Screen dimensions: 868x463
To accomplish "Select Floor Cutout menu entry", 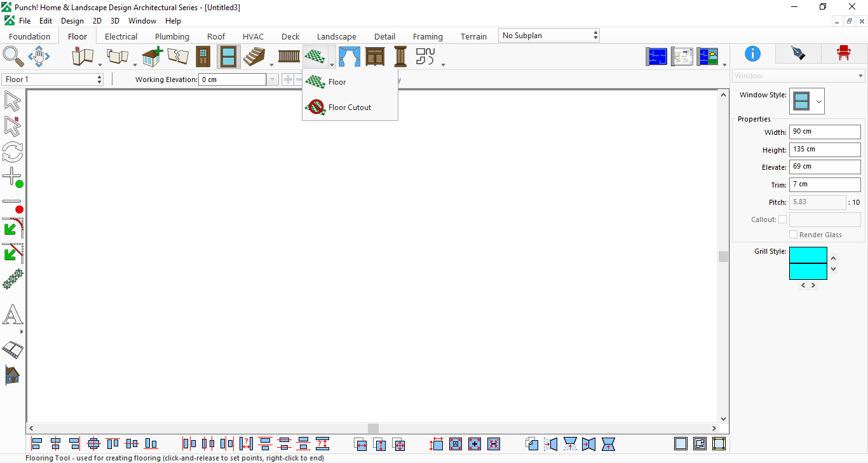I will point(350,107).
